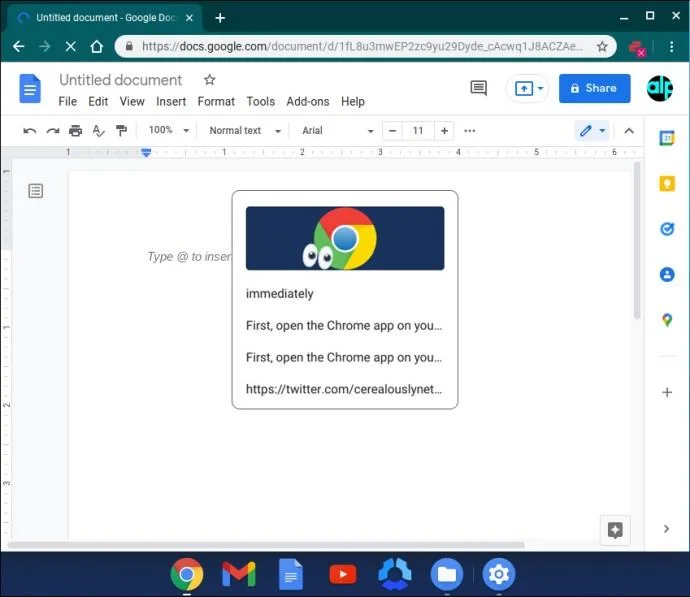Open the Insert menu
690x597 pixels.
pyautogui.click(x=171, y=102)
